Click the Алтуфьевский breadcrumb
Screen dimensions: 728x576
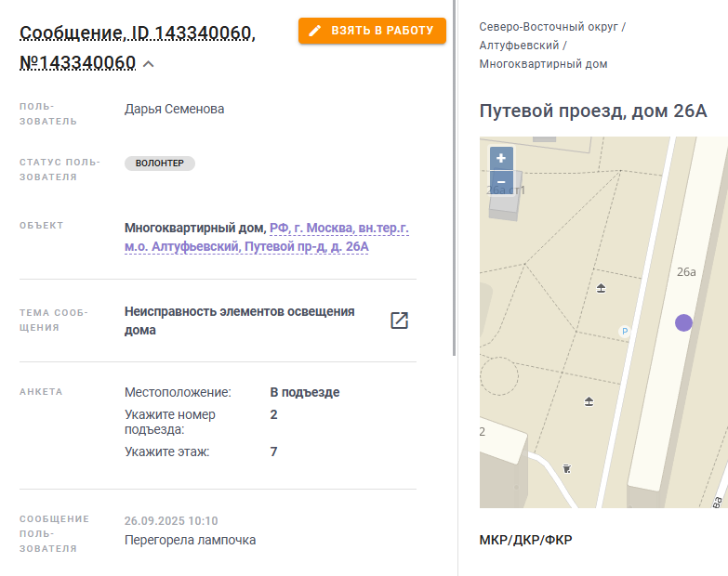click(519, 46)
